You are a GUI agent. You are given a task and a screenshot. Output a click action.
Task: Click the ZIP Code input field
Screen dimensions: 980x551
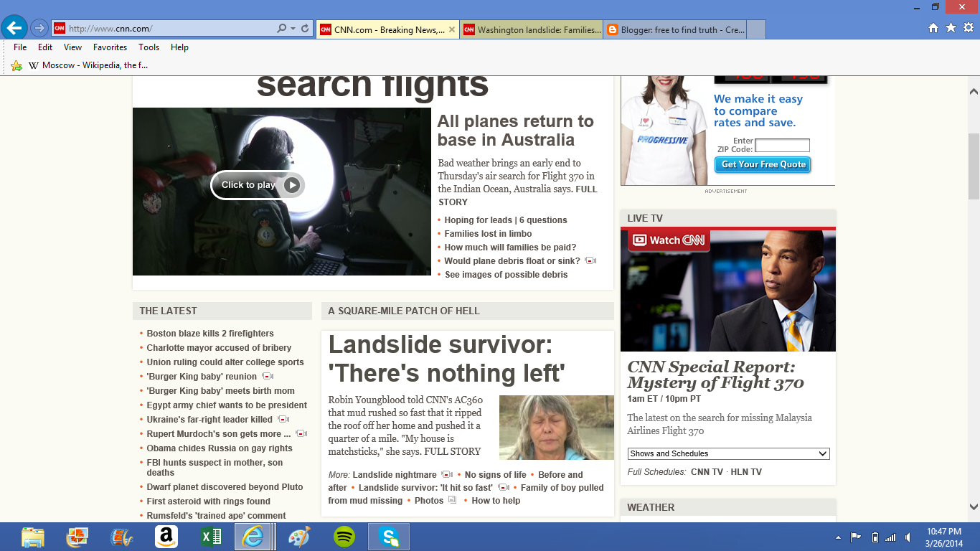click(x=782, y=146)
